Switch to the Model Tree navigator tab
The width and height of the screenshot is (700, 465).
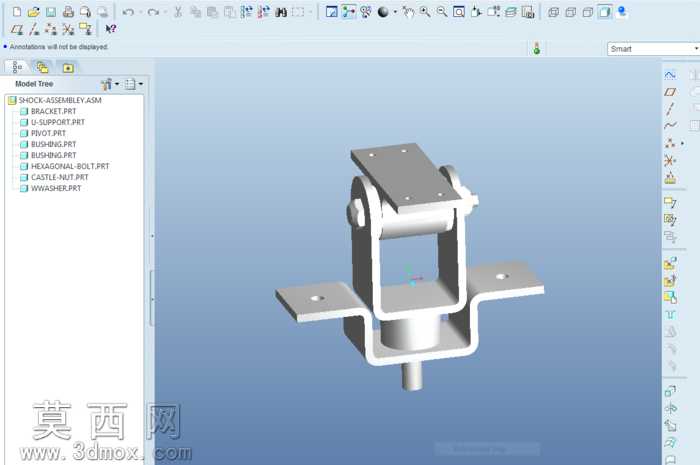pos(17,67)
